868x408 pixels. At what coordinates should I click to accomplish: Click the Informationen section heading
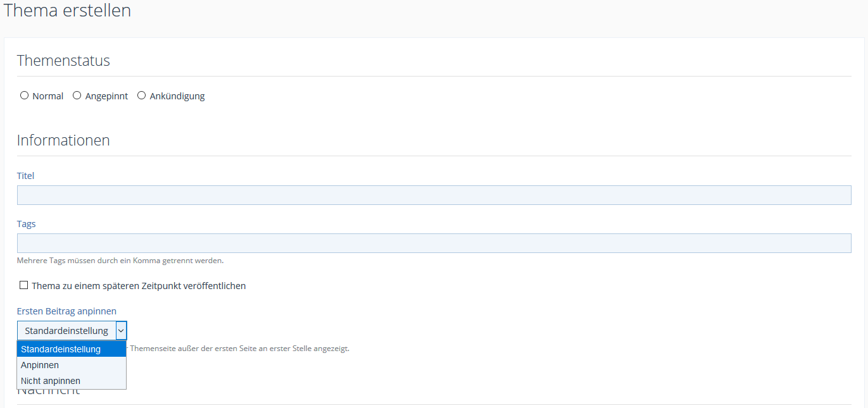point(63,140)
